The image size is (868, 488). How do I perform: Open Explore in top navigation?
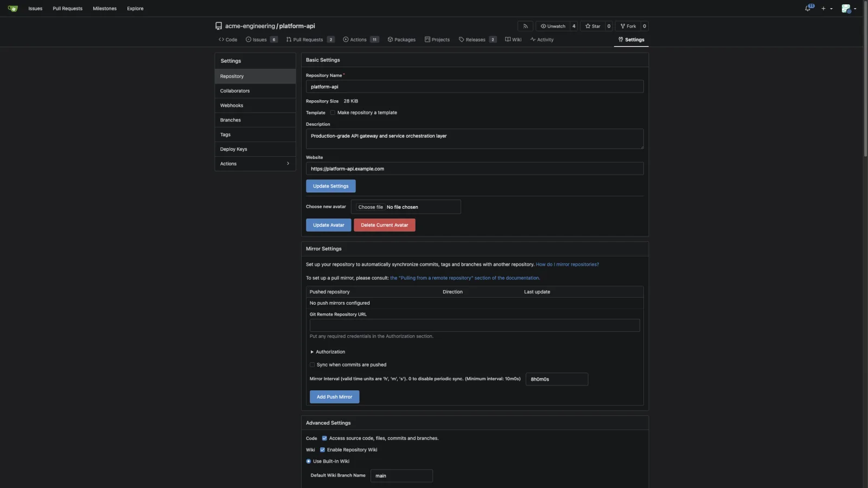pos(135,9)
